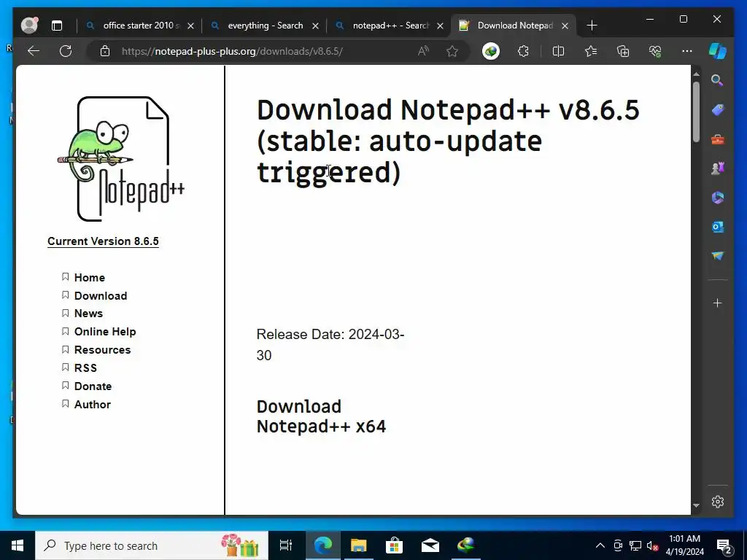Open the Online Help link
The width and height of the screenshot is (747, 560).
[x=105, y=332]
